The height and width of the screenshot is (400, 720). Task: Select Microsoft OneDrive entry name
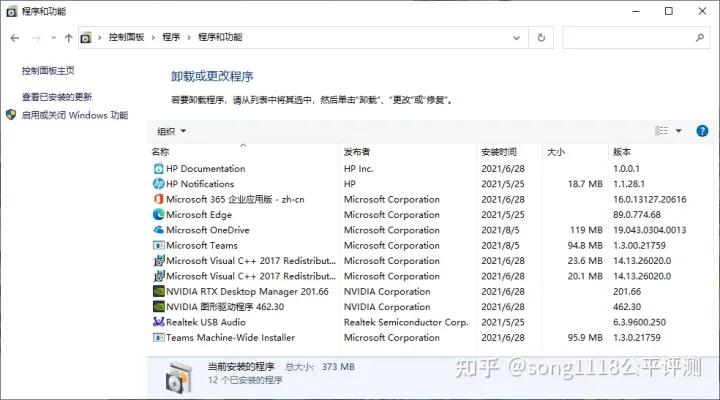[208, 230]
